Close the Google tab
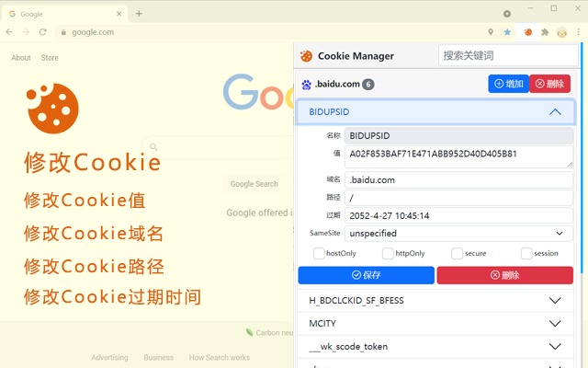The height and width of the screenshot is (368, 588). 119,14
